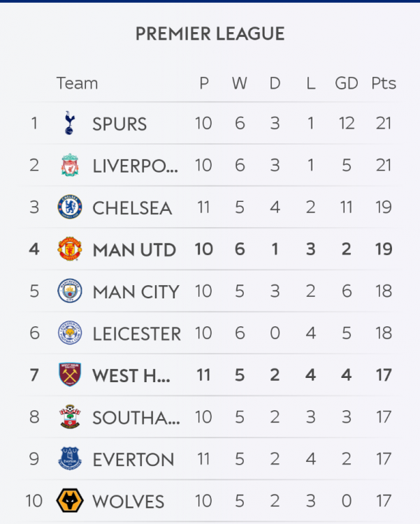Click the Team column header
420x524 pixels.
click(x=77, y=83)
